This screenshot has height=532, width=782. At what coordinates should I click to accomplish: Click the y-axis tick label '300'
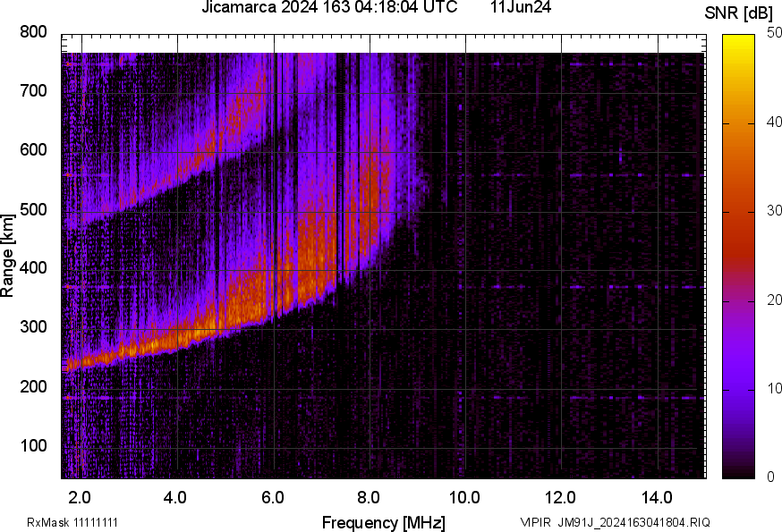pyautogui.click(x=33, y=327)
